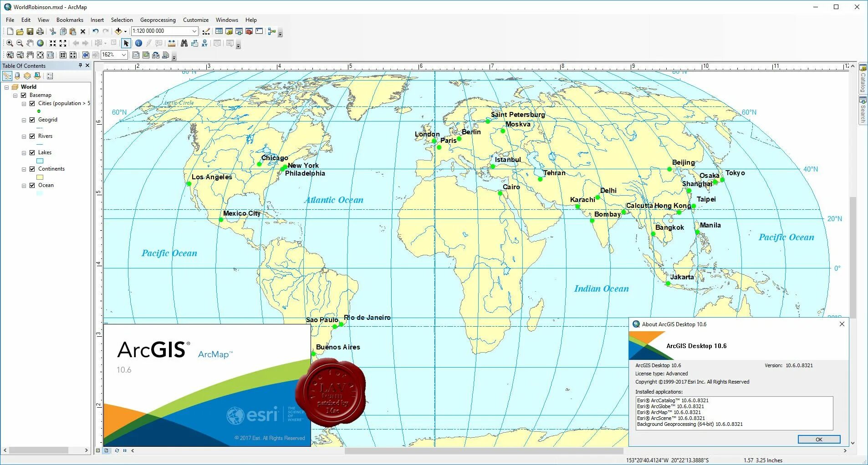Viewport: 868px width, 465px height.
Task: Collapse the Lakes layer legend
Action: 24,153
